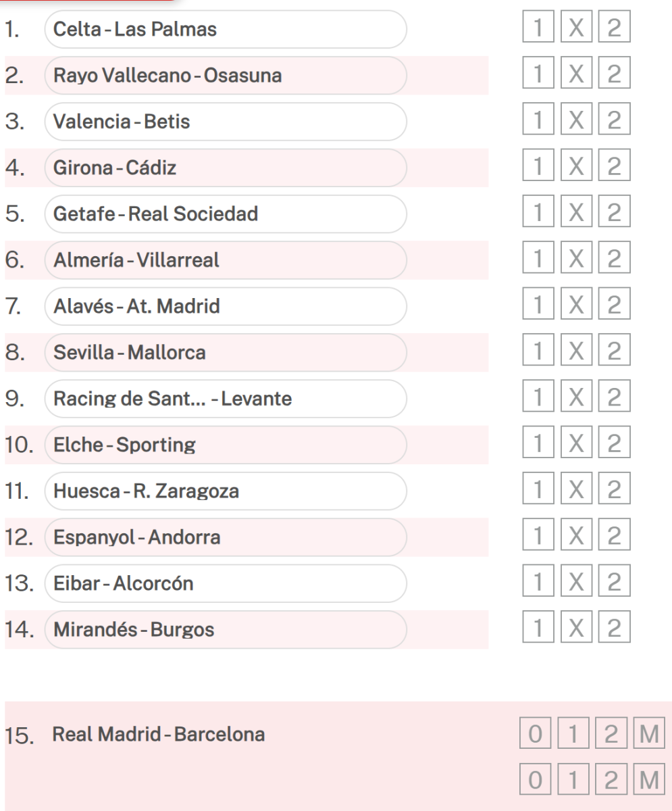
Task: Pick X for Huesca - R. Zaragoza
Action: point(576,491)
